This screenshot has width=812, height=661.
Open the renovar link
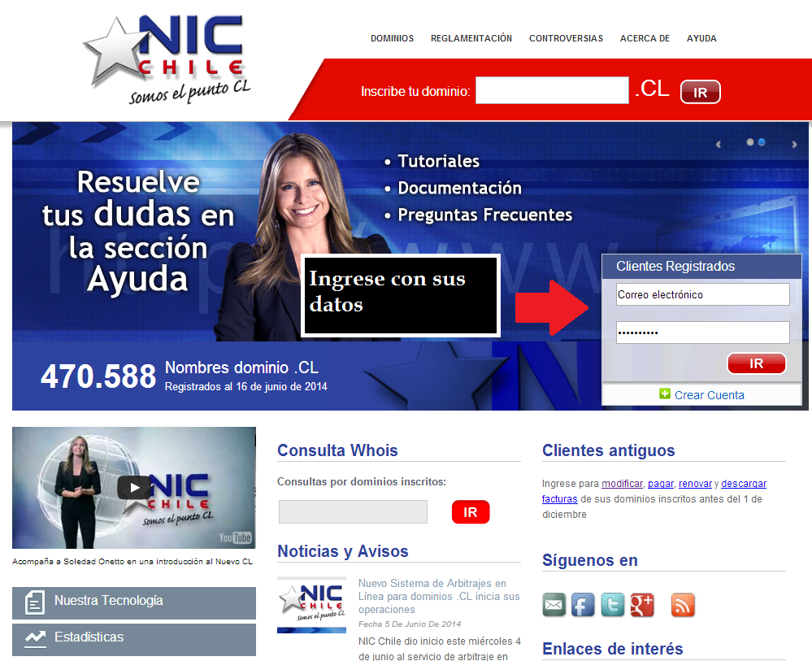pyautogui.click(x=695, y=483)
